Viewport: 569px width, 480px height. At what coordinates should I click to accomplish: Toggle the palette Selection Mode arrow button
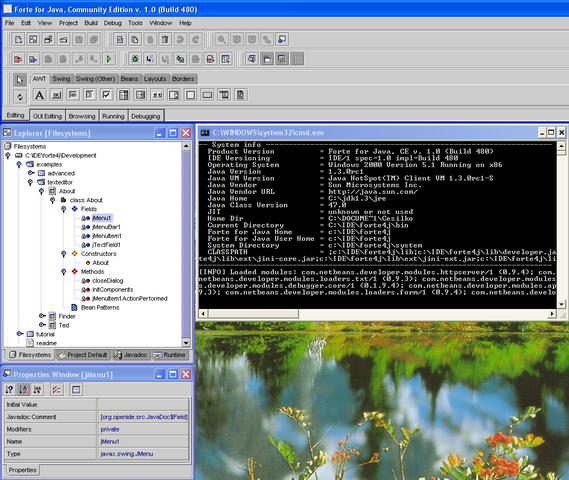coord(20,80)
